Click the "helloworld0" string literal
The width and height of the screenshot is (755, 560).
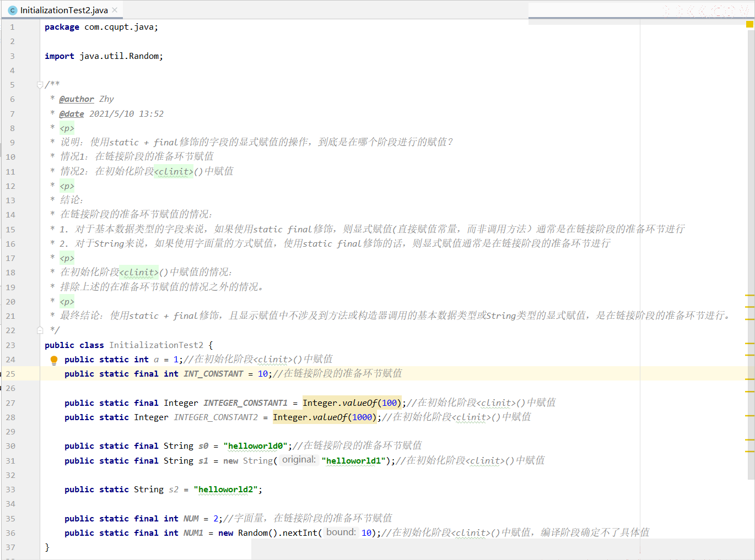click(256, 446)
